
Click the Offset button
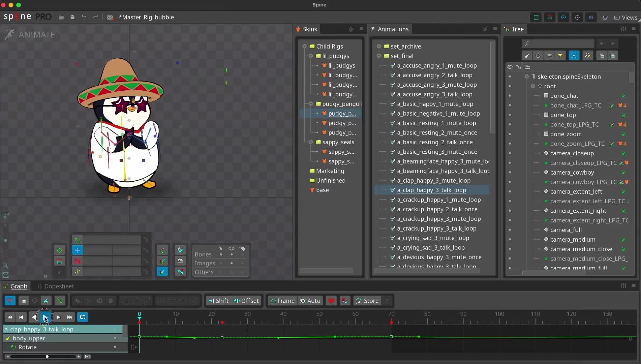coord(246,301)
